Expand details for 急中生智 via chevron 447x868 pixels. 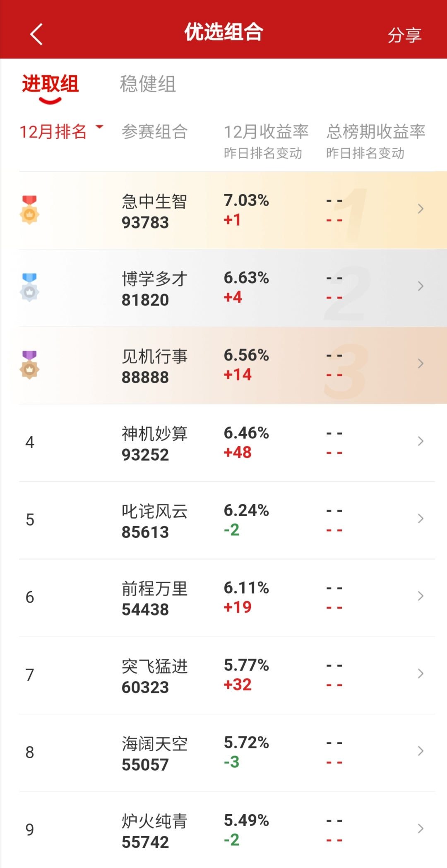coord(421,209)
